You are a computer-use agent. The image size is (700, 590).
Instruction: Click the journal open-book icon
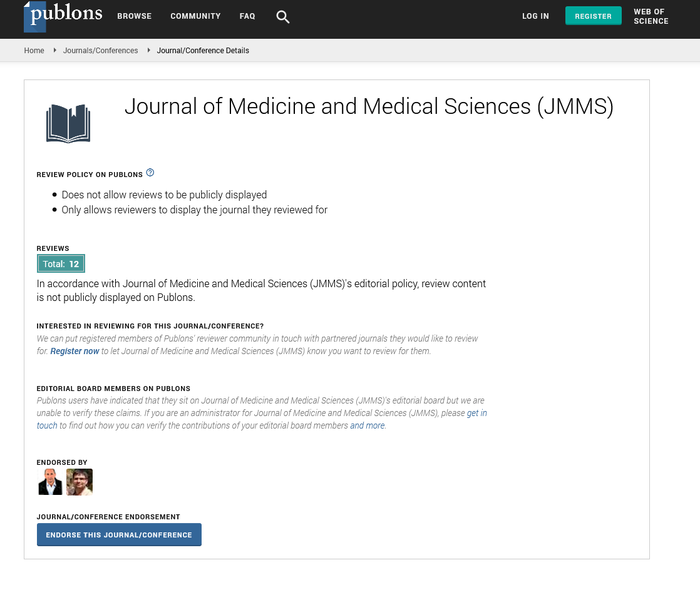(68, 123)
